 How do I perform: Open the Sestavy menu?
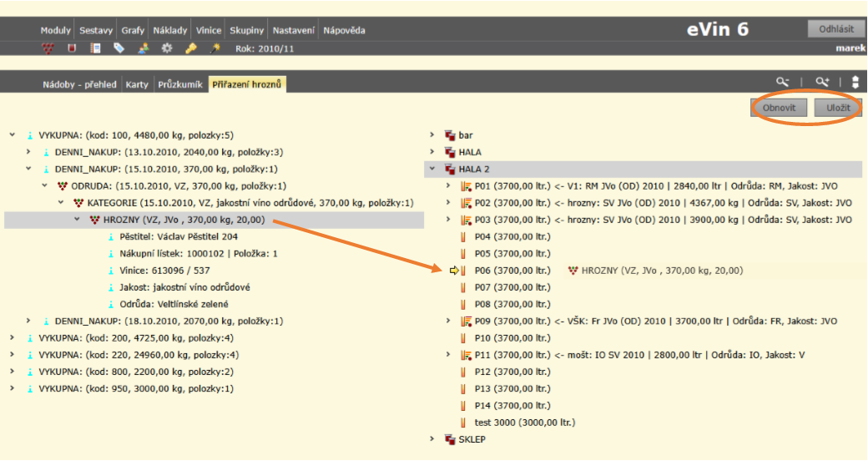click(96, 30)
